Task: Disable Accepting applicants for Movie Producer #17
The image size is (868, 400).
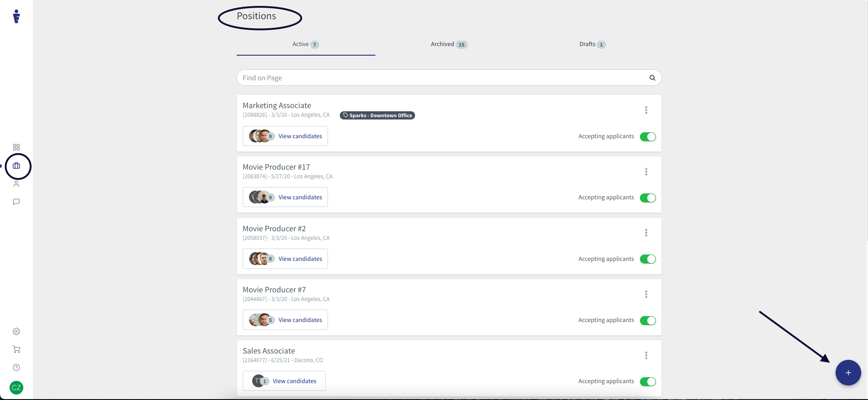Action: [648, 198]
